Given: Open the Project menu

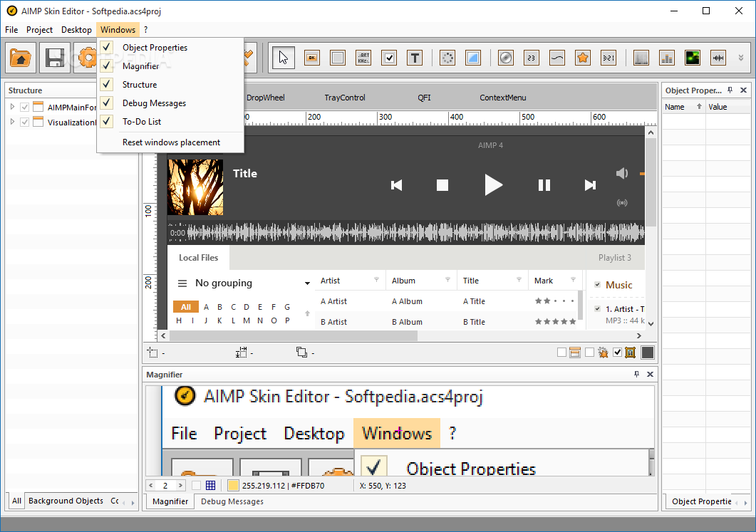Looking at the screenshot, I should pos(39,30).
